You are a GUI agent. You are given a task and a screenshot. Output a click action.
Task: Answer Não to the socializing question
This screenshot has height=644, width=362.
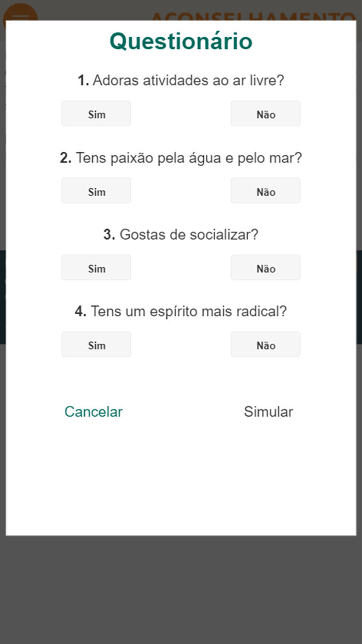[265, 267]
